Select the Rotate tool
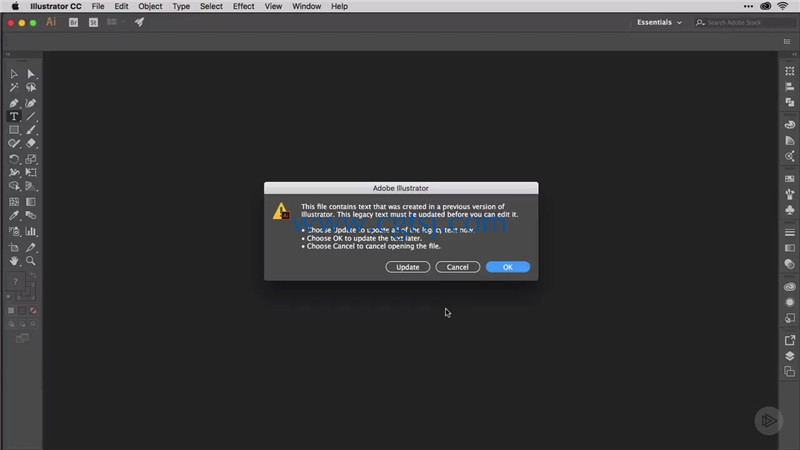 [14, 159]
